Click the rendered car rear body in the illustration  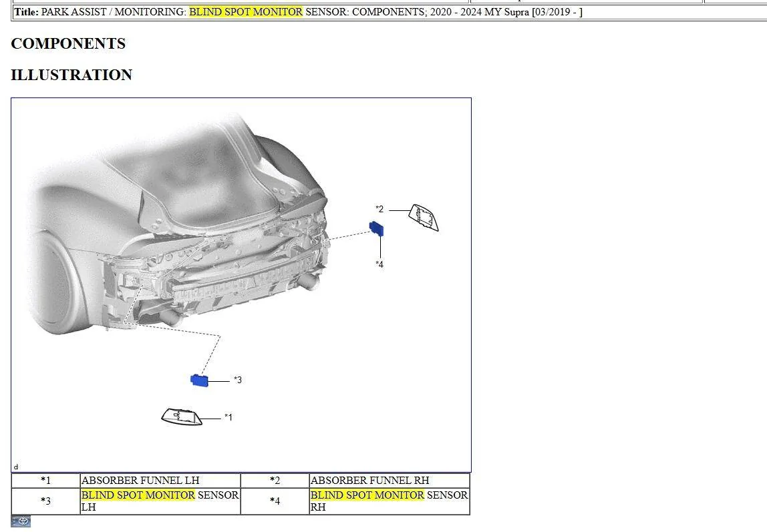coord(178,225)
